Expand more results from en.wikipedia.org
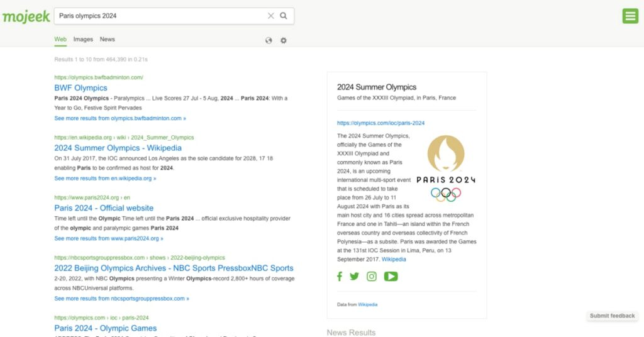This screenshot has height=337, width=644. coord(105,179)
